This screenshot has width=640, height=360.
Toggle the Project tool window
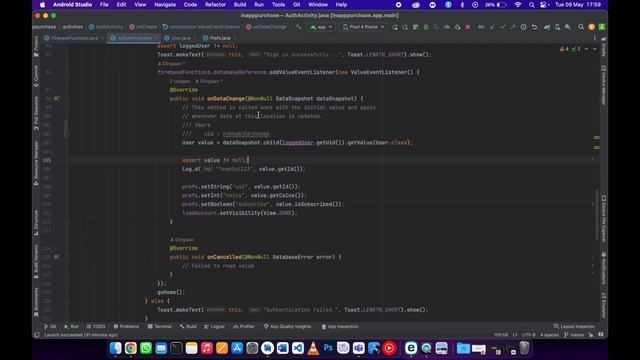tap(36, 46)
